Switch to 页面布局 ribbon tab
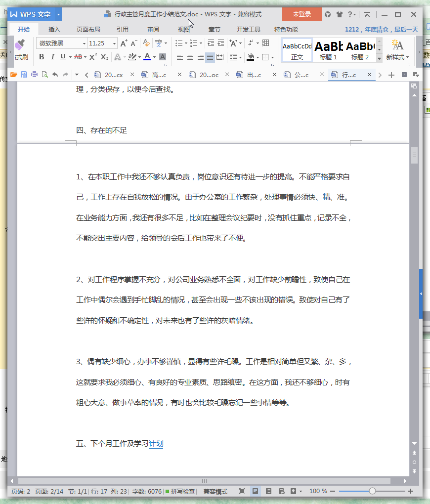Screen dimensions: 430x504 point(88,30)
